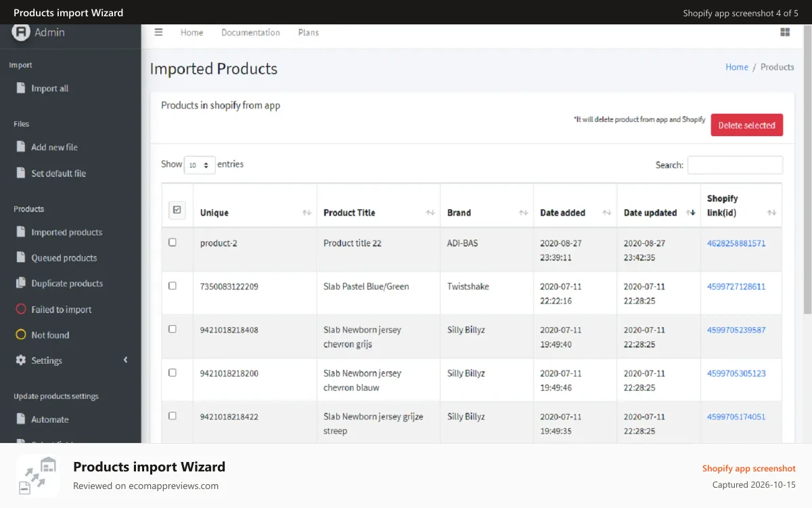Image resolution: width=812 pixels, height=508 pixels.
Task: Click the file icon beside Automate
Action: click(x=21, y=419)
